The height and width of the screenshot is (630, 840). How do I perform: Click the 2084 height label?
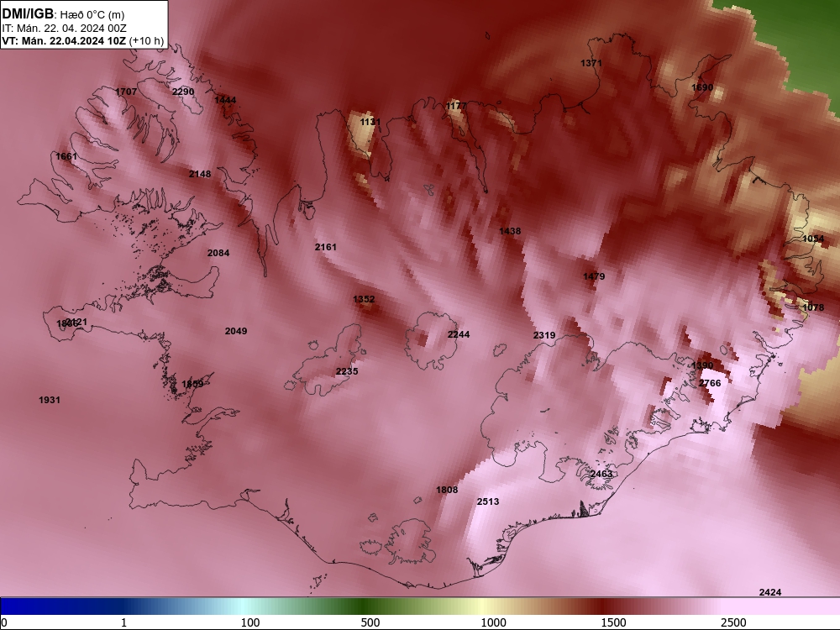pyautogui.click(x=218, y=253)
